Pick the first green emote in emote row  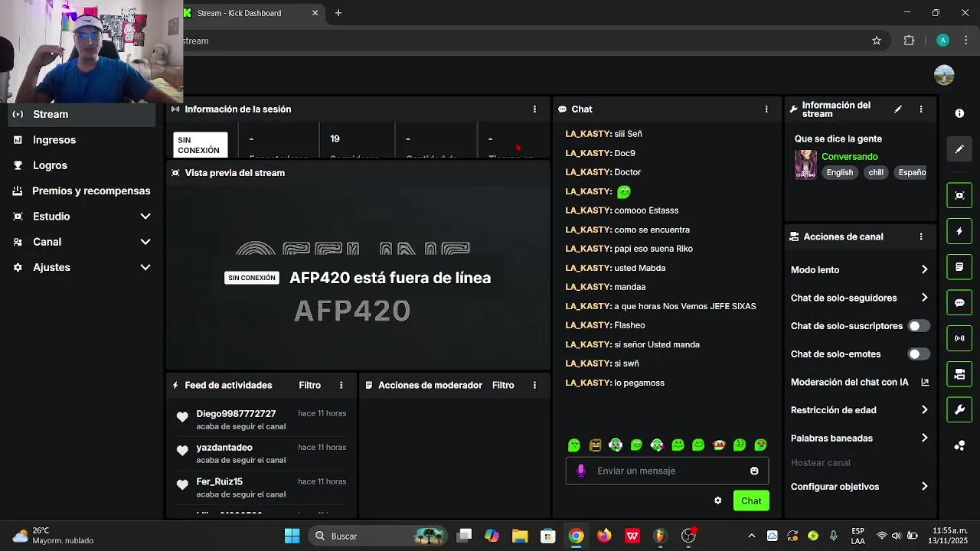(574, 445)
